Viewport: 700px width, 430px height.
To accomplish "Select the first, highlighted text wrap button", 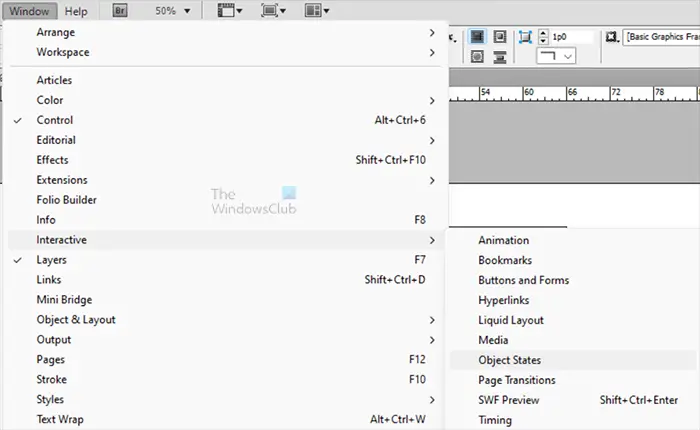I will point(477,37).
